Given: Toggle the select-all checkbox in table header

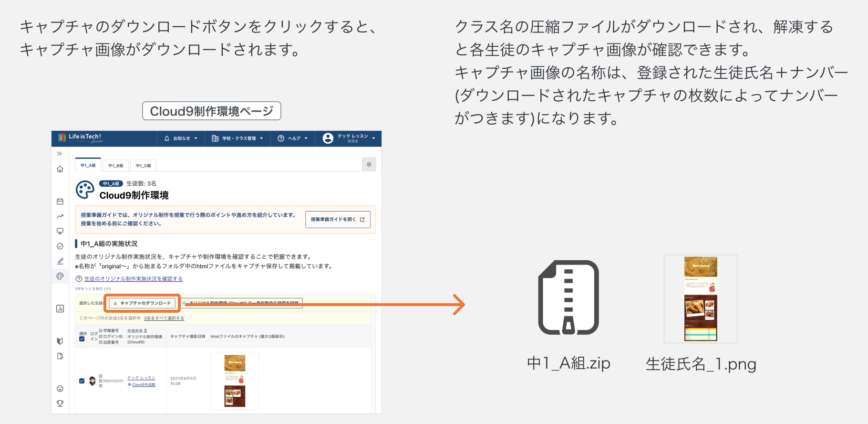Looking at the screenshot, I should [x=82, y=339].
